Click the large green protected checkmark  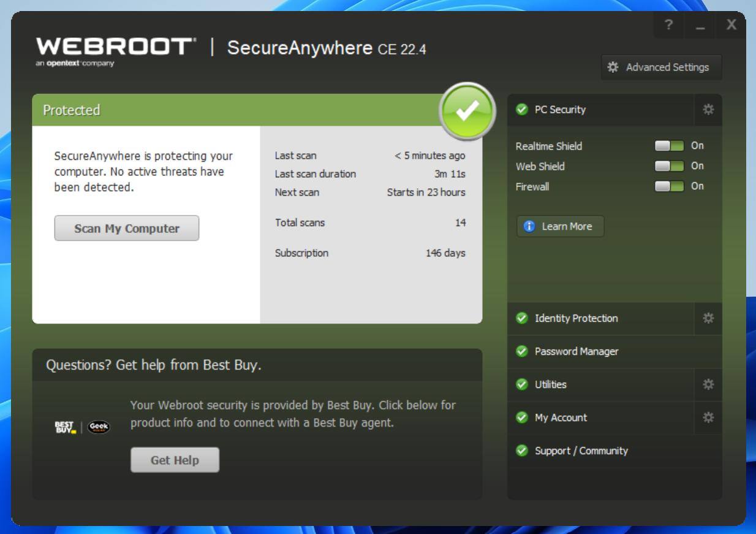pos(467,111)
